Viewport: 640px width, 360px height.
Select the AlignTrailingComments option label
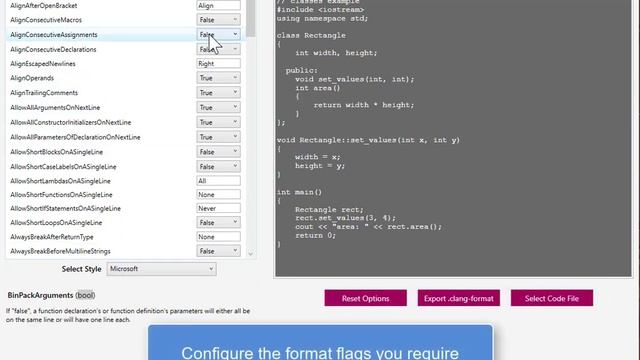pyautogui.click(x=44, y=93)
